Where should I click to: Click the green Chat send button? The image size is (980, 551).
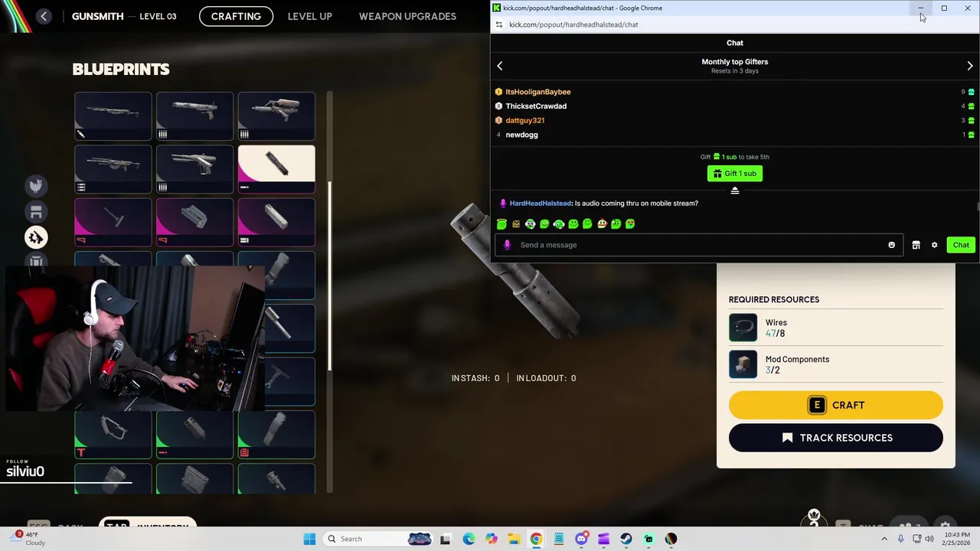tap(961, 245)
